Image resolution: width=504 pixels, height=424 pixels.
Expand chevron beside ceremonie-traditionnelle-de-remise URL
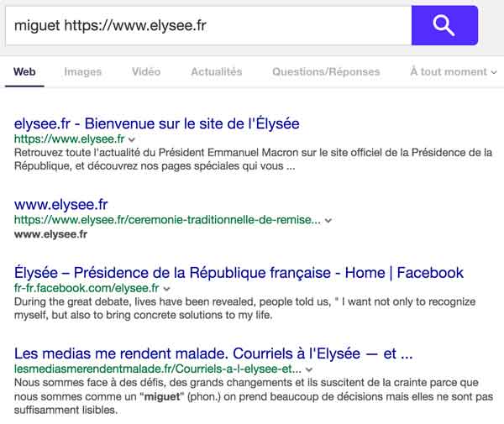pyautogui.click(x=328, y=221)
